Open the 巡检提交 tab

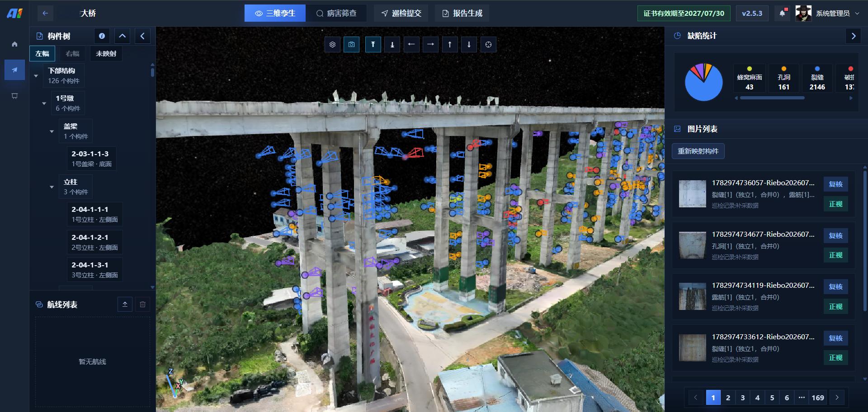[x=401, y=14]
